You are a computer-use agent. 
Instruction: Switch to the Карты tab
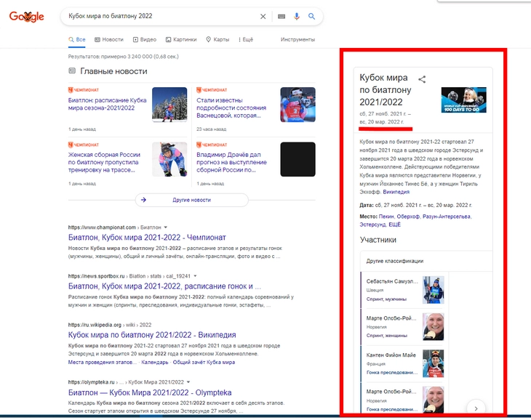click(x=217, y=39)
